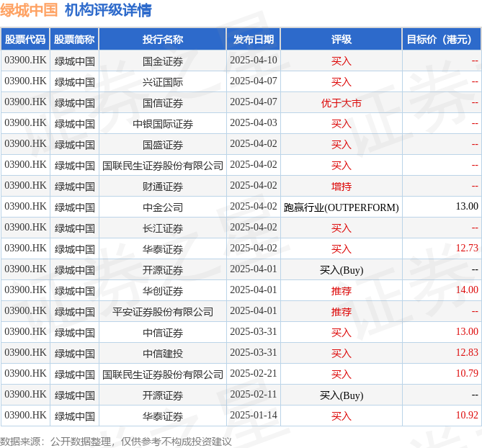Select the 国金证券 cell
Viewport: 482px width, 448px height.
(x=163, y=61)
